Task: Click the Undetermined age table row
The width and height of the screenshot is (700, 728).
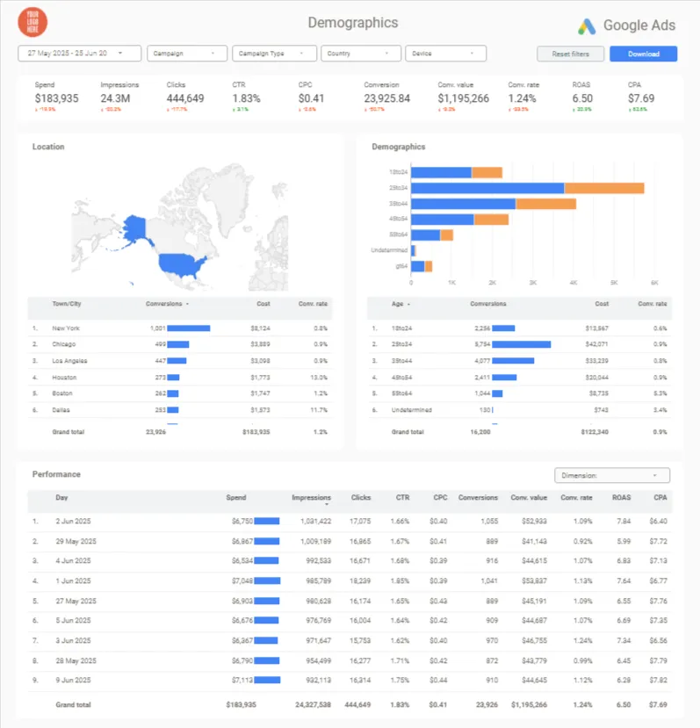Action: coord(519,410)
